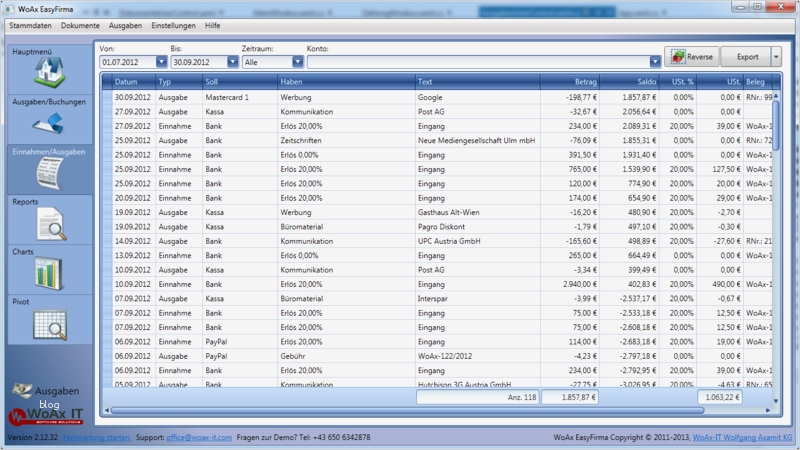The width and height of the screenshot is (800, 450).
Task: Expand the Konto combo box arrow
Action: pyautogui.click(x=655, y=62)
